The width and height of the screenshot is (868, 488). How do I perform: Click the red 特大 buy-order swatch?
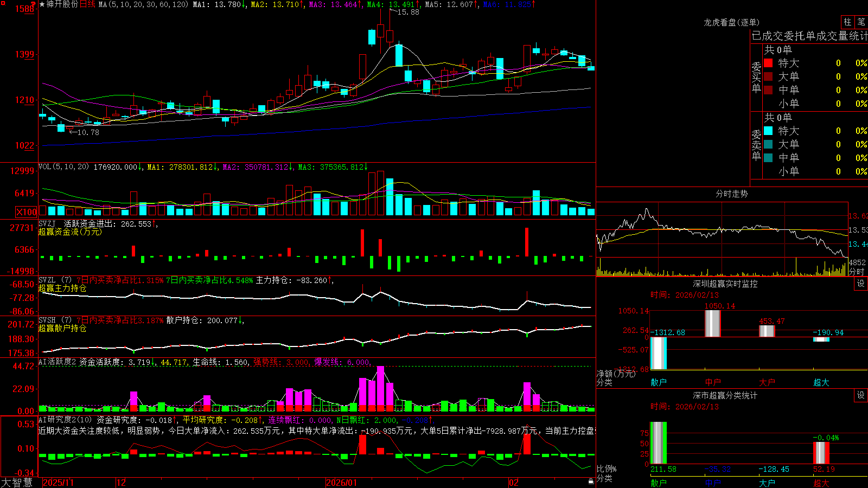pos(768,63)
